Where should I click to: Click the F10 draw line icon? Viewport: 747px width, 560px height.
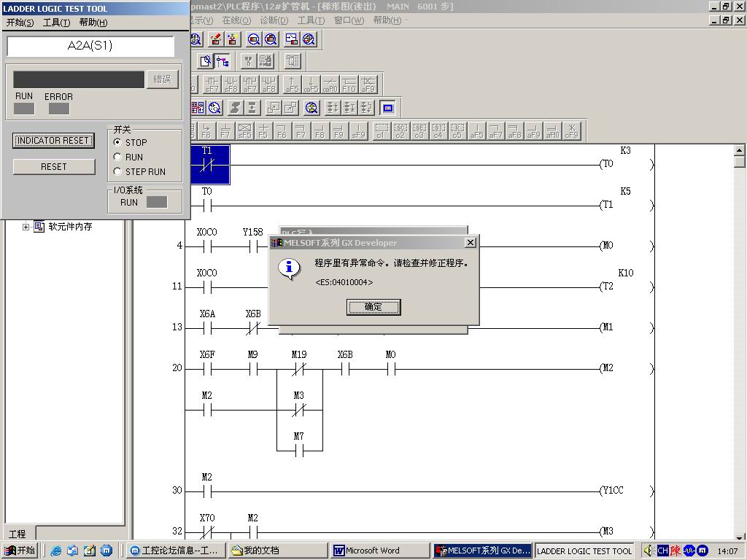[x=349, y=84]
